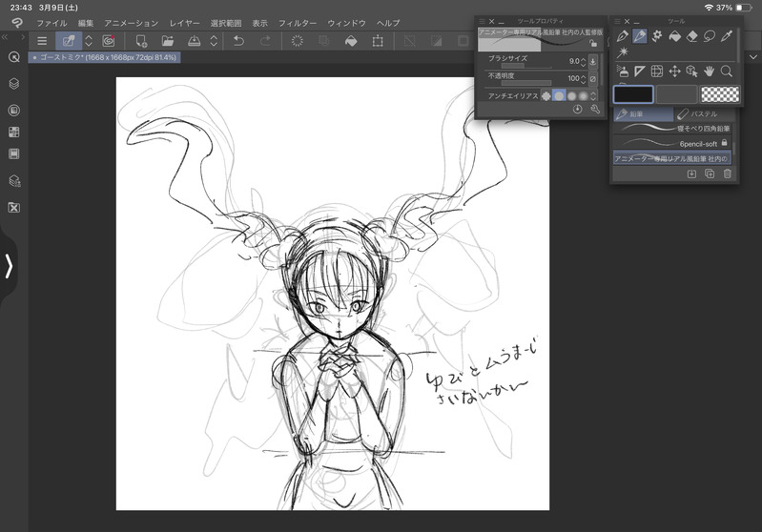Select the Airbrush spray tool
762x532 pixels.
tap(623, 72)
